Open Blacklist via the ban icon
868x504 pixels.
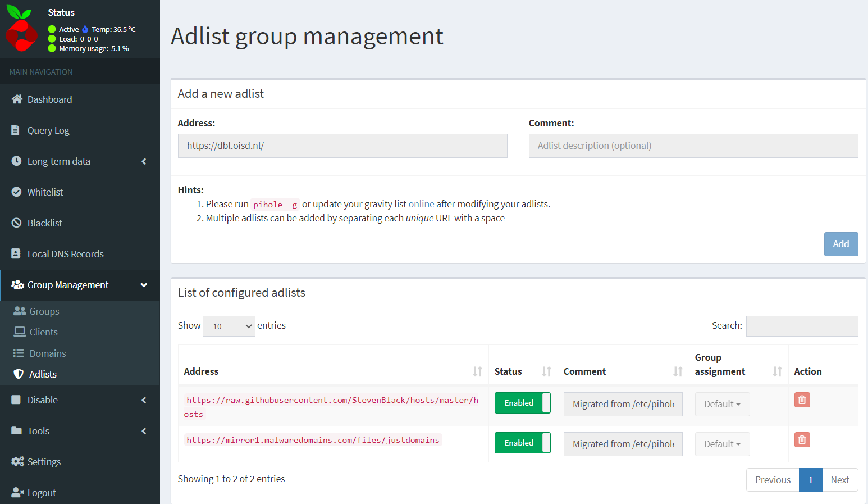click(16, 223)
